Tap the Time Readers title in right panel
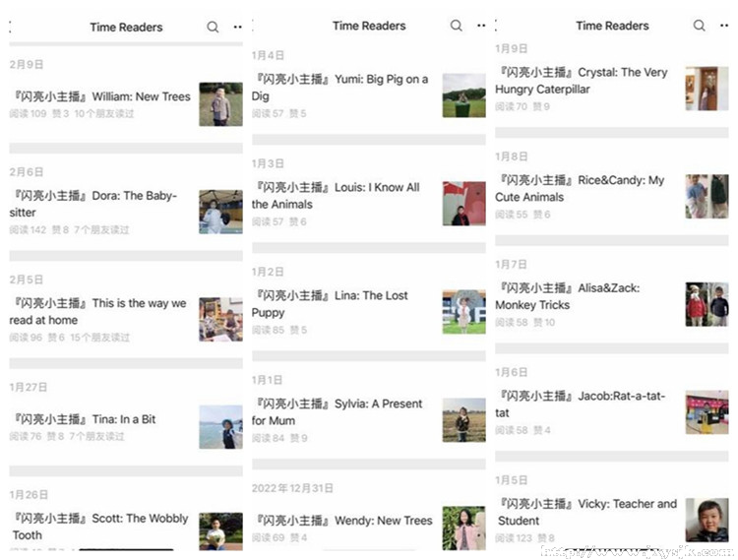 click(x=612, y=26)
